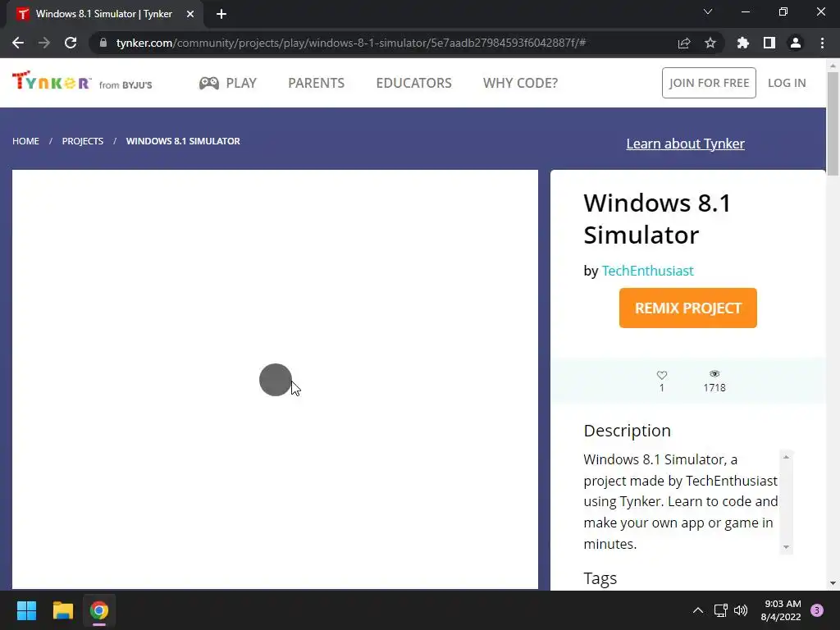Go to PROJECTS breadcrumb

[83, 141]
